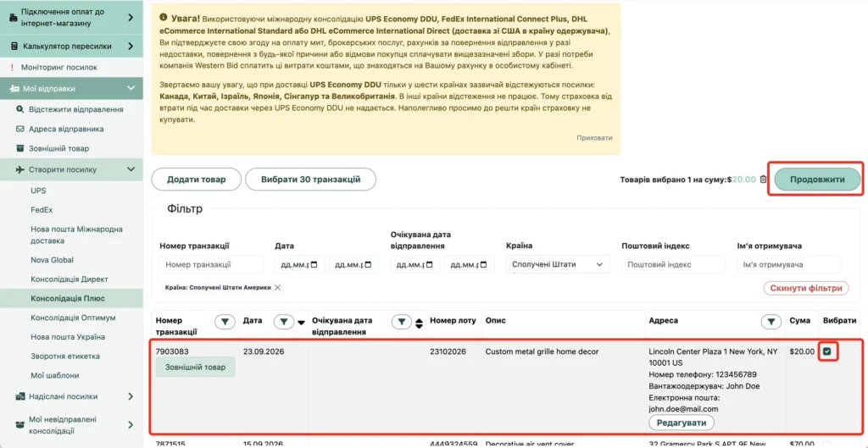Click sort arrows in Очікувана дата відправлення column
This screenshot has height=448, width=868.
pyautogui.click(x=419, y=324)
